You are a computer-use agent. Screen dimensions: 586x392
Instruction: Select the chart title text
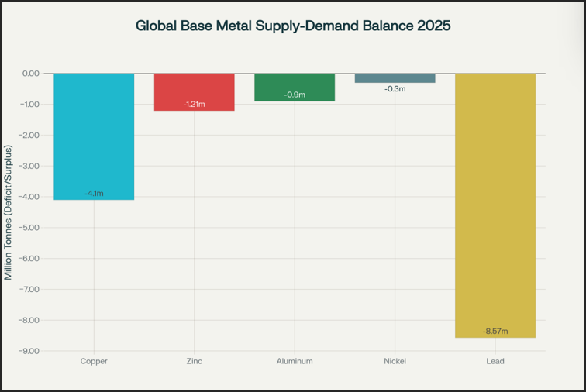point(293,26)
